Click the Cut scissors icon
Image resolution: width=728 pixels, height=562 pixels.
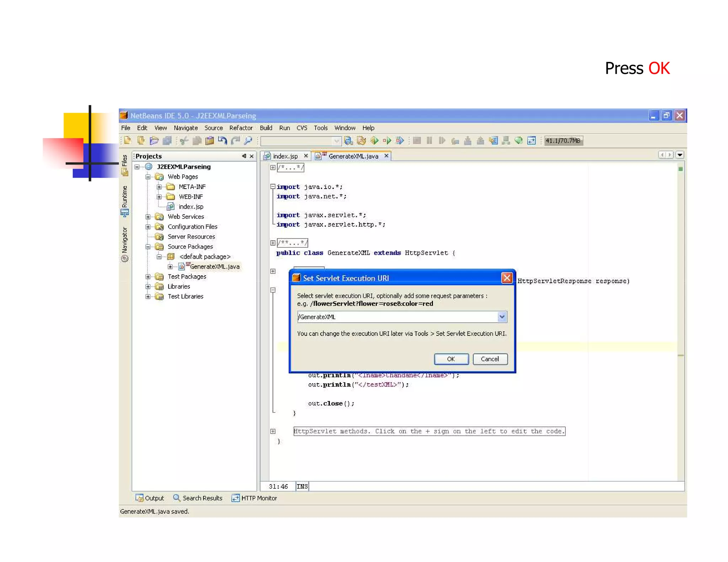click(184, 141)
